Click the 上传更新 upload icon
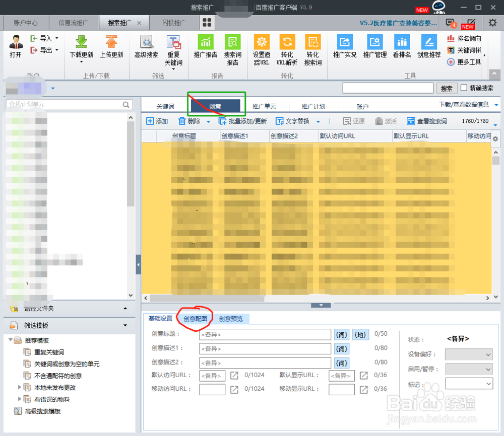 (111, 42)
